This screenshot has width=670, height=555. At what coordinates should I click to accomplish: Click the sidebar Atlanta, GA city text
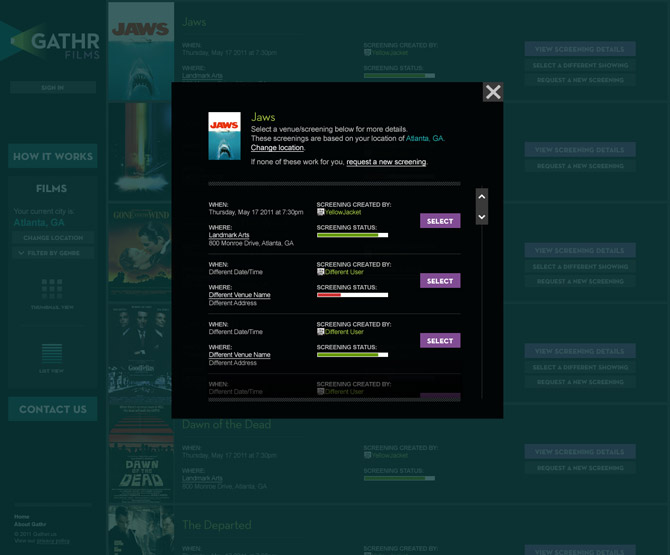39,223
